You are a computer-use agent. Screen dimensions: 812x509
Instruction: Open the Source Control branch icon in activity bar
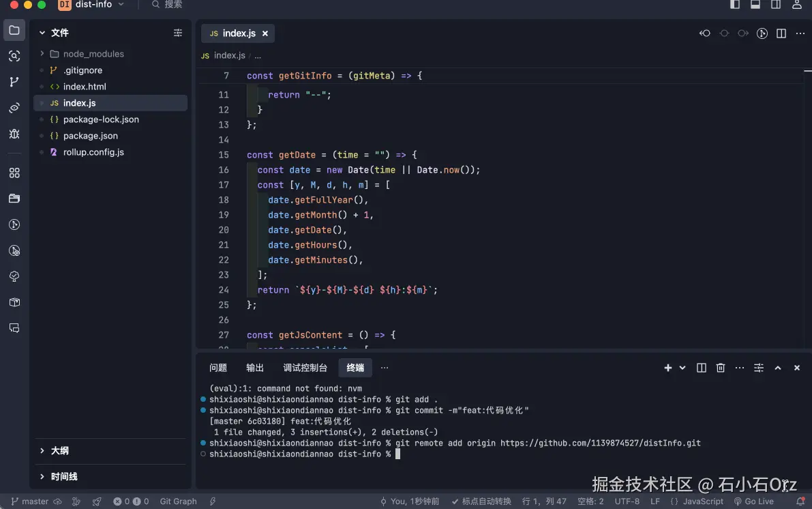14,82
